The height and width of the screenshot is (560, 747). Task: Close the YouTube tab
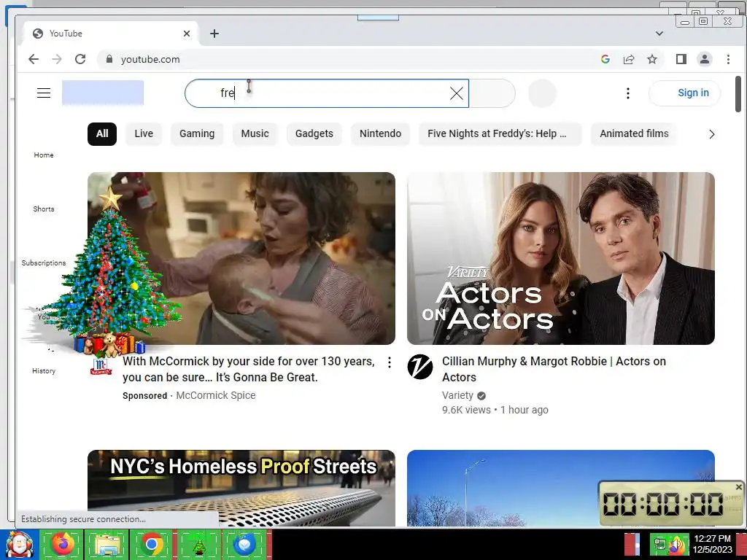(187, 34)
